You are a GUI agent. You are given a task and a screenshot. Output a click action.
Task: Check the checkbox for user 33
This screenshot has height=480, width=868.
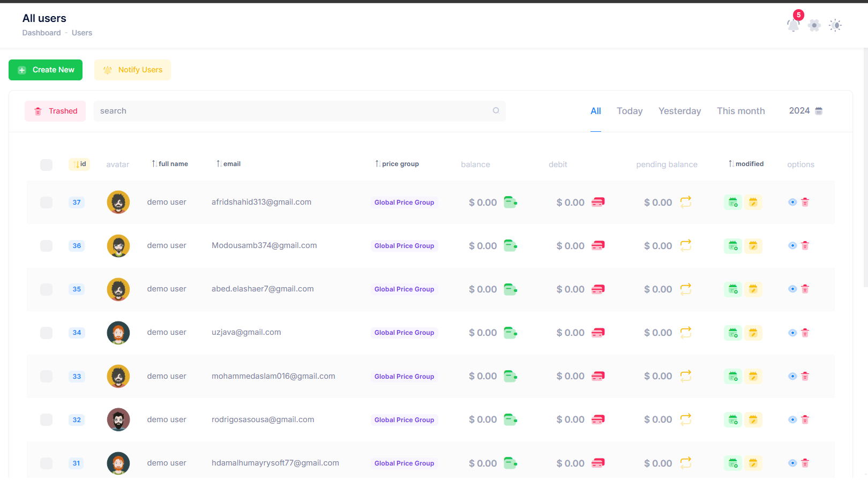coord(46,376)
